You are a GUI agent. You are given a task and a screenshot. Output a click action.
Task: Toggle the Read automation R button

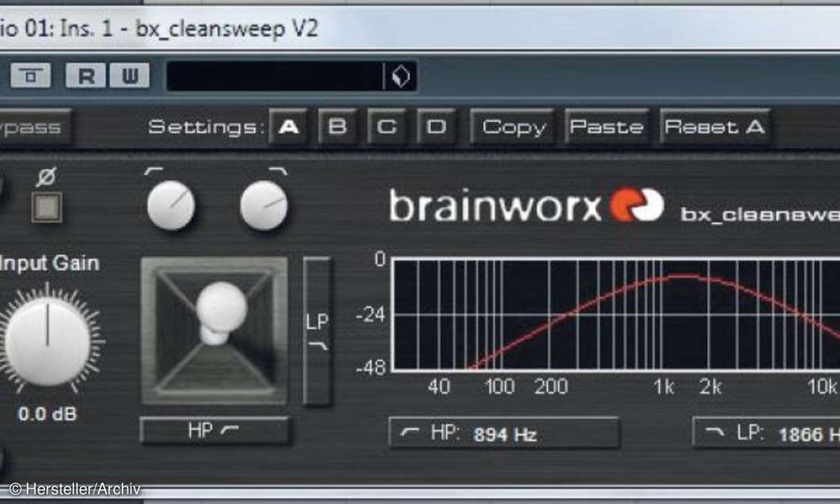[x=85, y=76]
